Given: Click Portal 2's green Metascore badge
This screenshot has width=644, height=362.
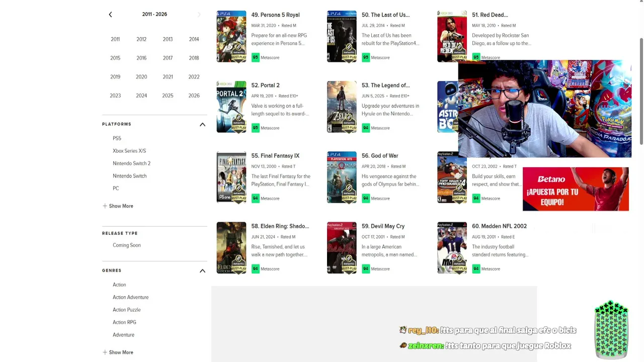Looking at the screenshot, I should (256, 128).
